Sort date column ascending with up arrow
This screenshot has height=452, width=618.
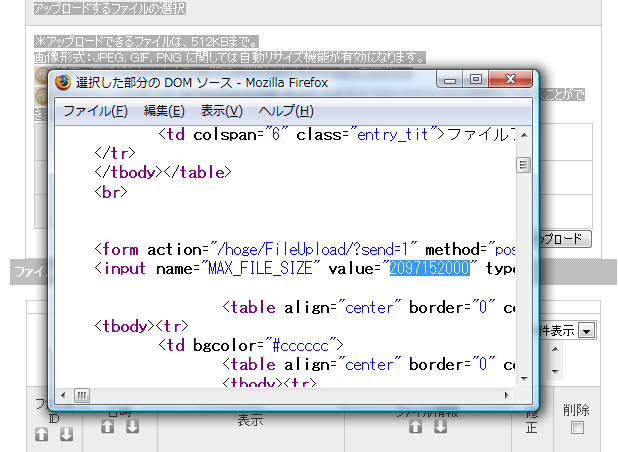(x=107, y=426)
